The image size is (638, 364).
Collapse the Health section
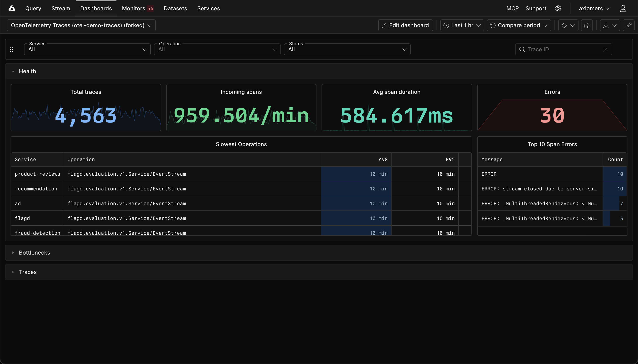tap(13, 71)
